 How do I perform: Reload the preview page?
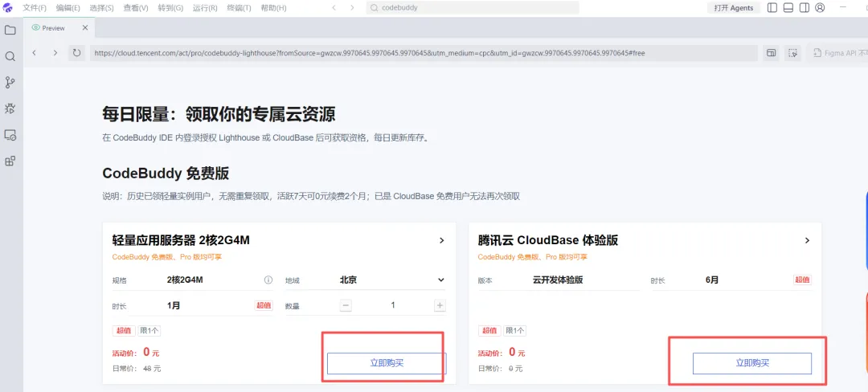pos(76,53)
